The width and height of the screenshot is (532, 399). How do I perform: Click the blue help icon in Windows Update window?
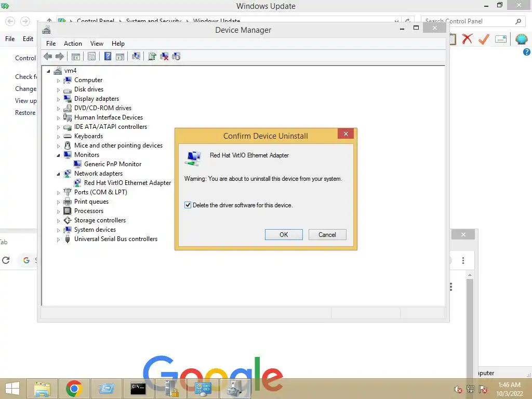(527, 52)
